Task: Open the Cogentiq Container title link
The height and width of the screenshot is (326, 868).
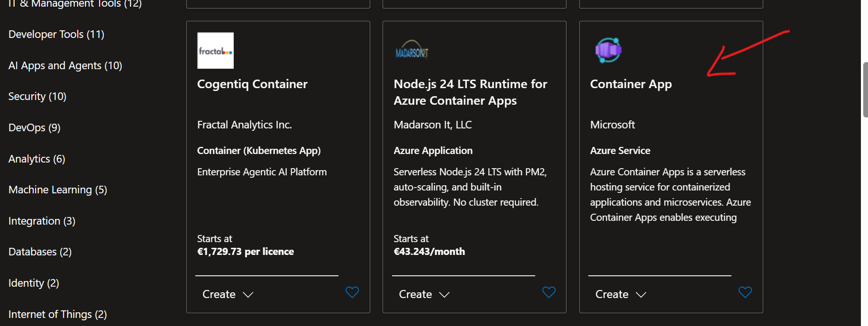Action: (252, 84)
